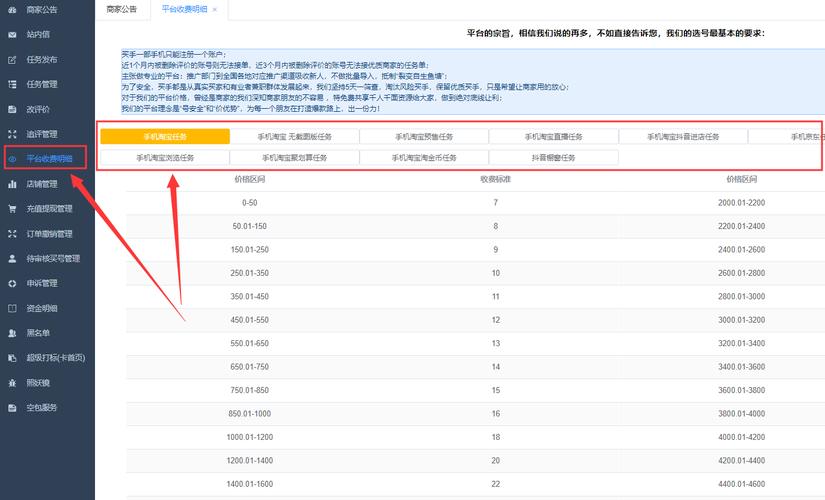Click the 2000.01-2200 price range cell
825x500 pixels.
[x=741, y=203]
